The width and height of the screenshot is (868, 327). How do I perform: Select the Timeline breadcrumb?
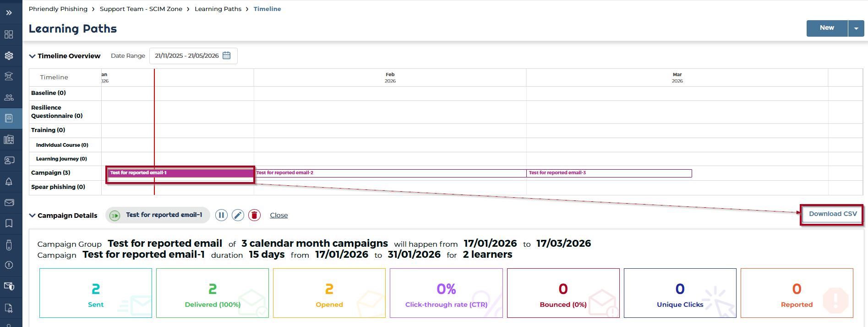[x=267, y=9]
